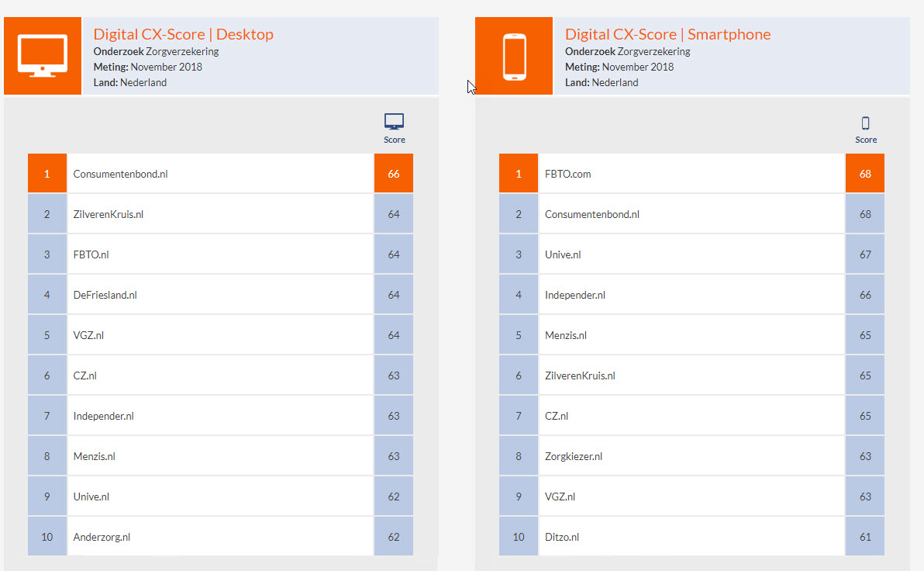Click Smartphone score 61 for Ditzo.nl
924x571 pixels.
[x=865, y=537]
